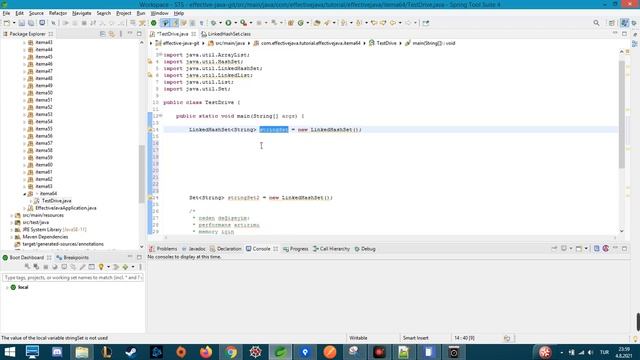Click the New file toolbar icon
The height and width of the screenshot is (360, 640).
pos(7,23)
